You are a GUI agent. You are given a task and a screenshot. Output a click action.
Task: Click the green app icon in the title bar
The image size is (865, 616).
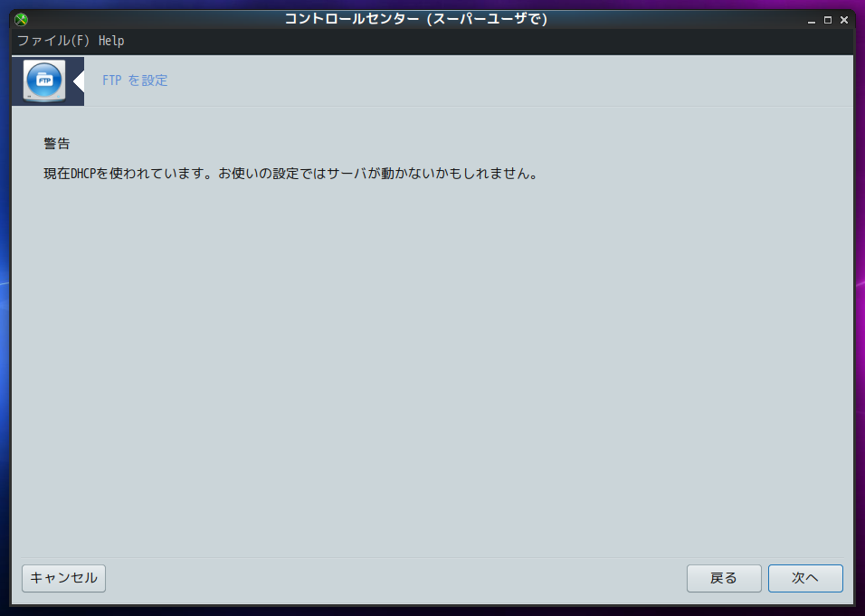(21, 20)
